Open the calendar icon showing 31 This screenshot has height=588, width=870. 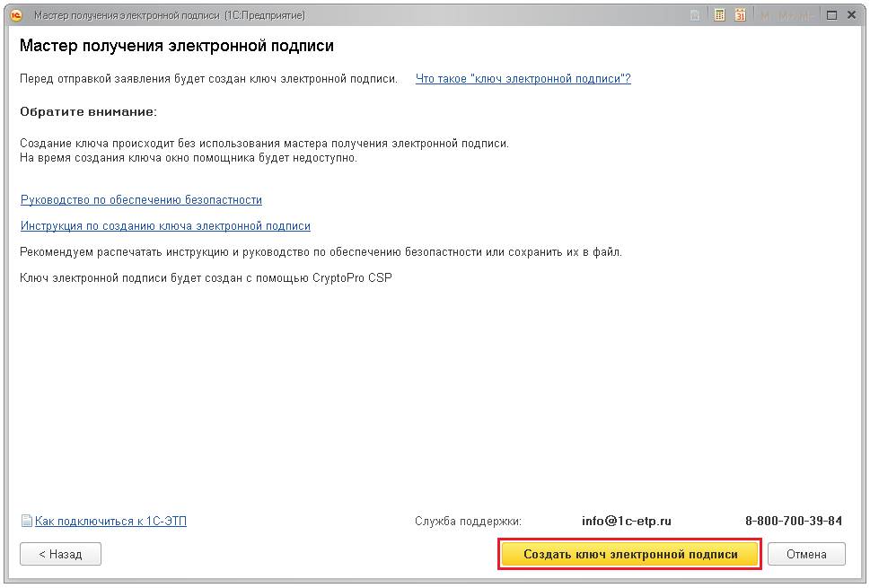coord(741,15)
